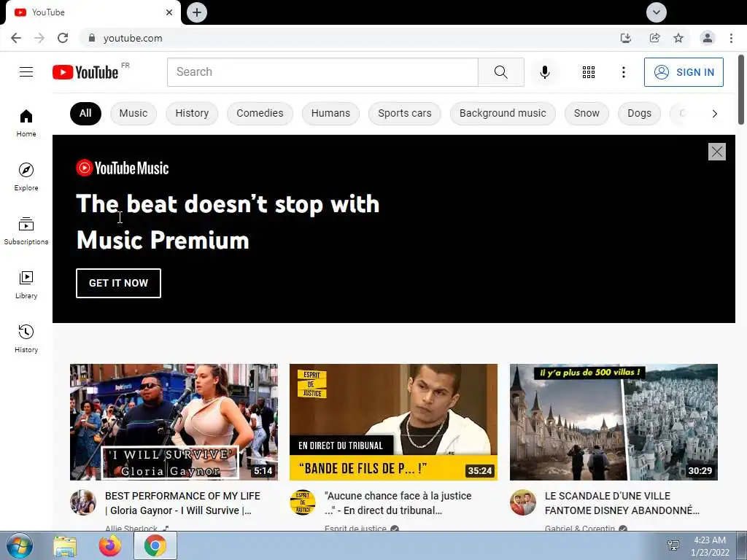This screenshot has height=560, width=747.
Task: Open "Aucune chance face à la justice" title
Action: pyautogui.click(x=398, y=503)
